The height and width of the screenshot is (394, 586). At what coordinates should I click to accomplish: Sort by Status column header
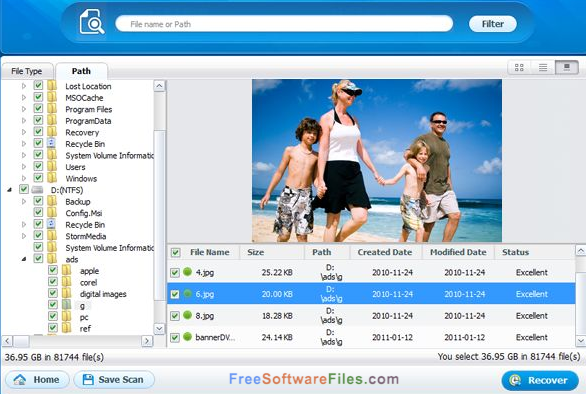point(534,252)
